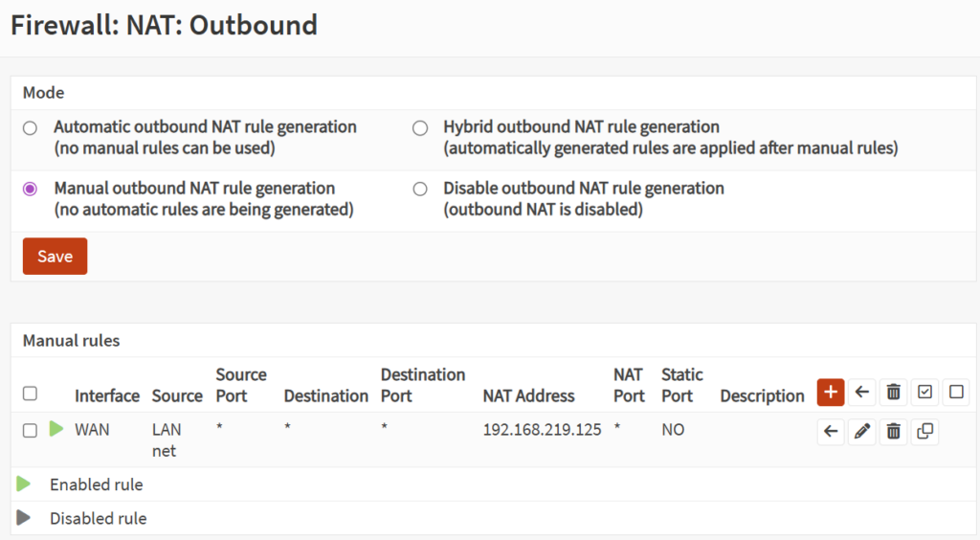Clone the WAN outbound NAT rule

(x=924, y=432)
